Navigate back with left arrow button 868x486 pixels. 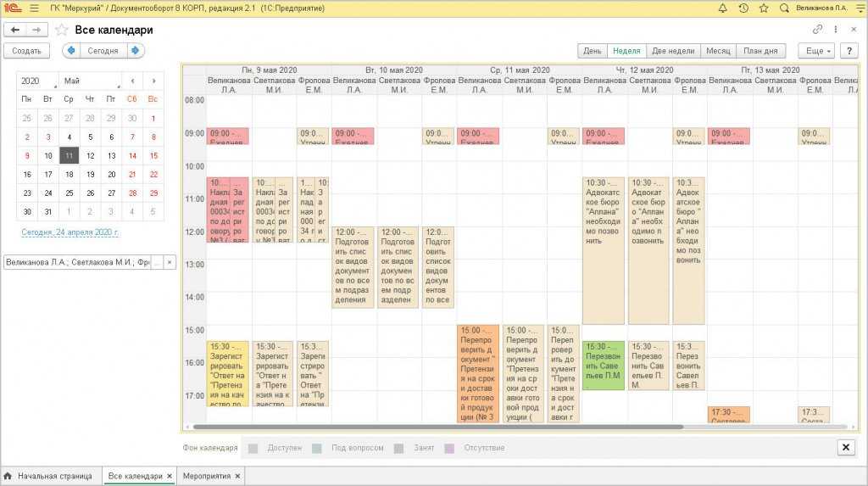[15, 30]
